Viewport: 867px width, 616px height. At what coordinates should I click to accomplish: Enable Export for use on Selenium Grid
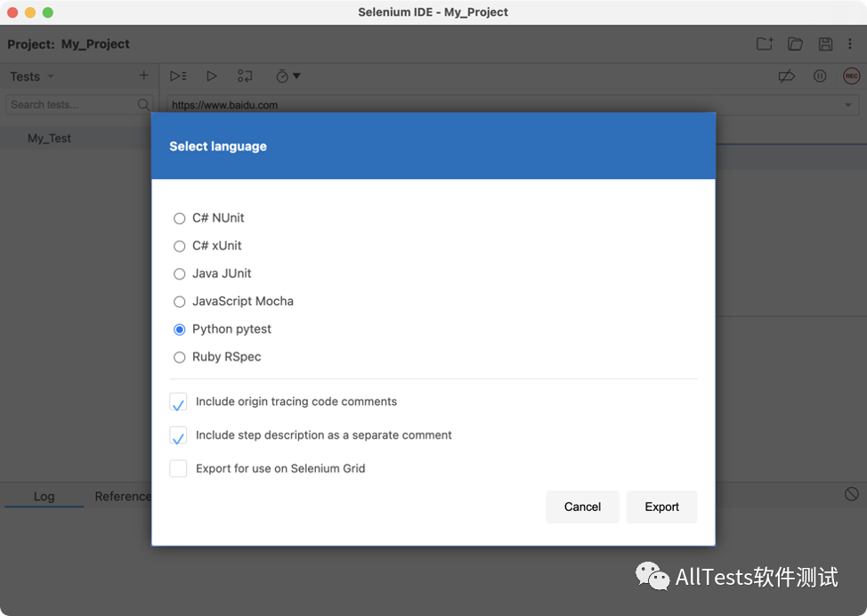click(178, 468)
